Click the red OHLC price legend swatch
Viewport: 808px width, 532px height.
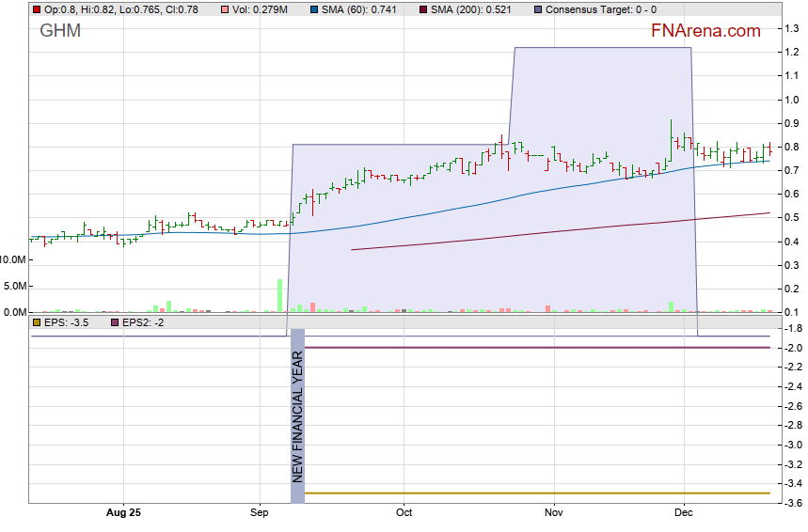[x=37, y=9]
